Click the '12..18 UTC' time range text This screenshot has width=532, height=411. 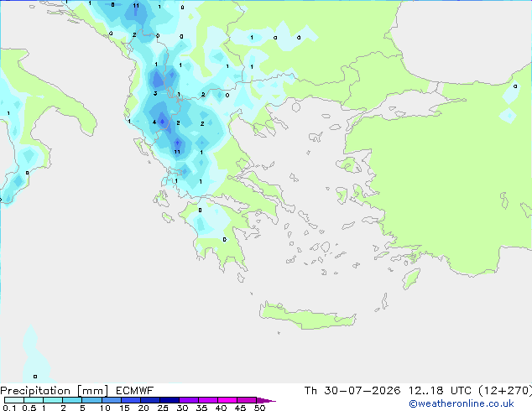click(440, 391)
